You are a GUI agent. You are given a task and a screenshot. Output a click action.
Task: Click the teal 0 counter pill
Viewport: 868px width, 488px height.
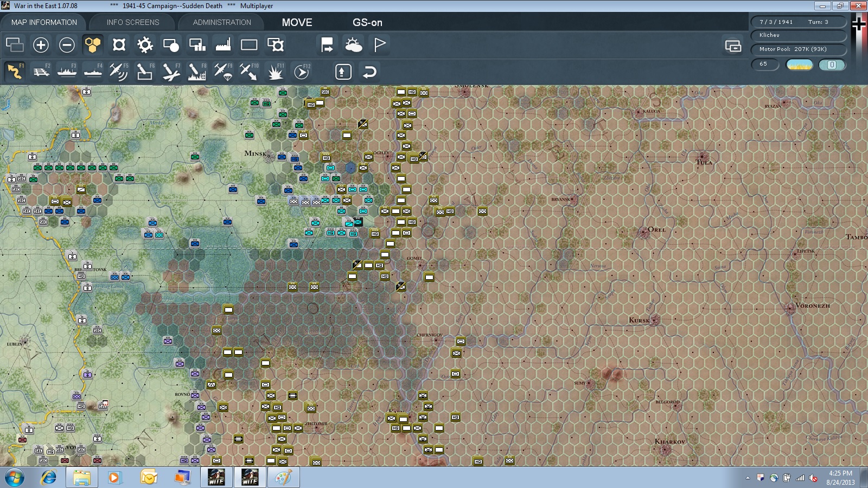(x=832, y=65)
